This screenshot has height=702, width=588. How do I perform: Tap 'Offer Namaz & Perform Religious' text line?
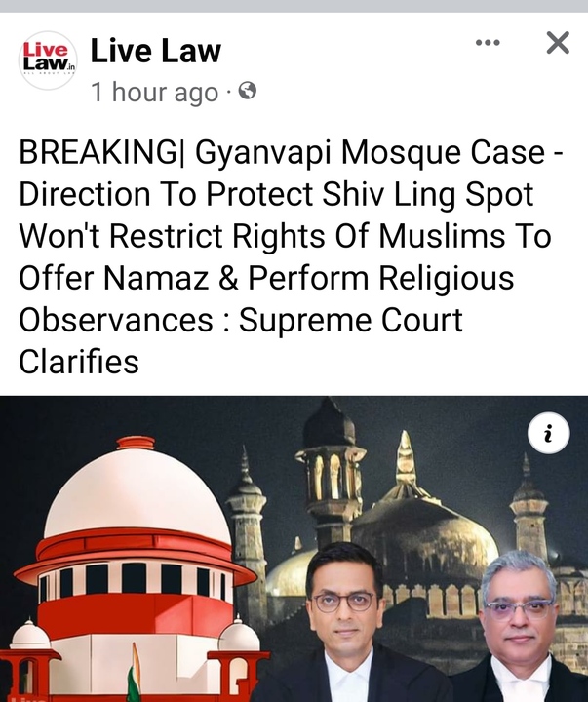(266, 278)
